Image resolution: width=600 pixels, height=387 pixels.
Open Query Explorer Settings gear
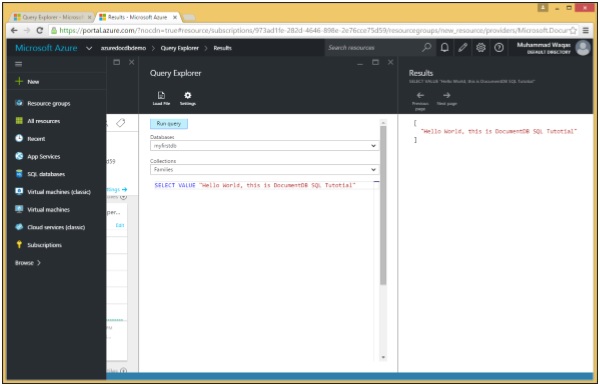[188, 98]
